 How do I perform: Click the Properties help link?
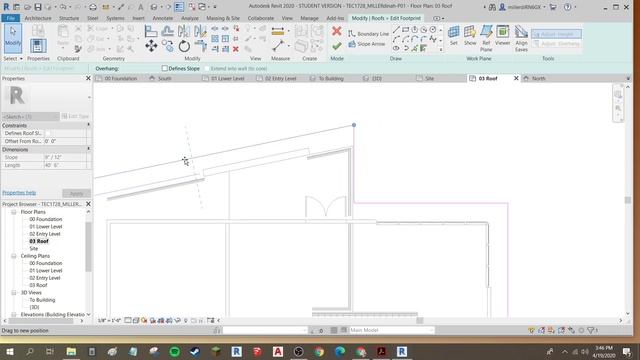coord(19,193)
